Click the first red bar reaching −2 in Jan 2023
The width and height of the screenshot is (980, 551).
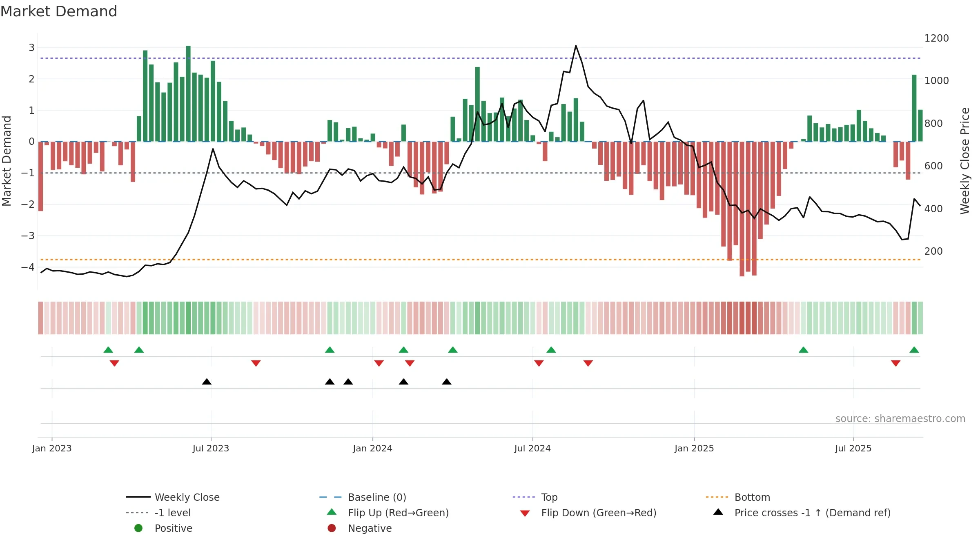point(40,176)
